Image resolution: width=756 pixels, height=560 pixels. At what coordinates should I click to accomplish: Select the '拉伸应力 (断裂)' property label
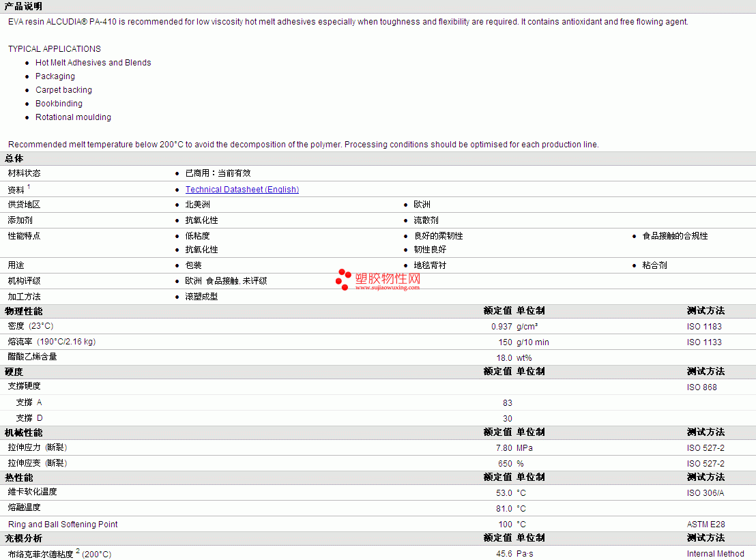38,447
